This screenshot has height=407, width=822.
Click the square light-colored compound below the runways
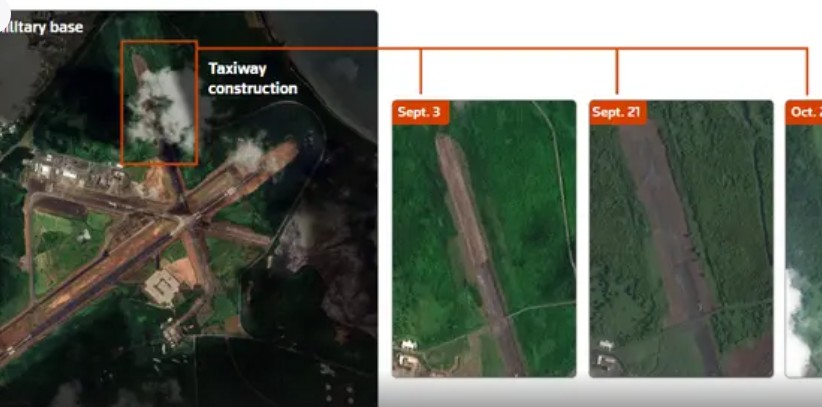pos(160,289)
